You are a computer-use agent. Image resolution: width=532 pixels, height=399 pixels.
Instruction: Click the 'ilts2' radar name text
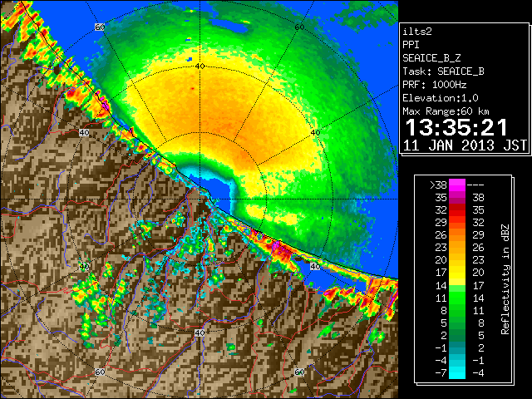[417, 32]
